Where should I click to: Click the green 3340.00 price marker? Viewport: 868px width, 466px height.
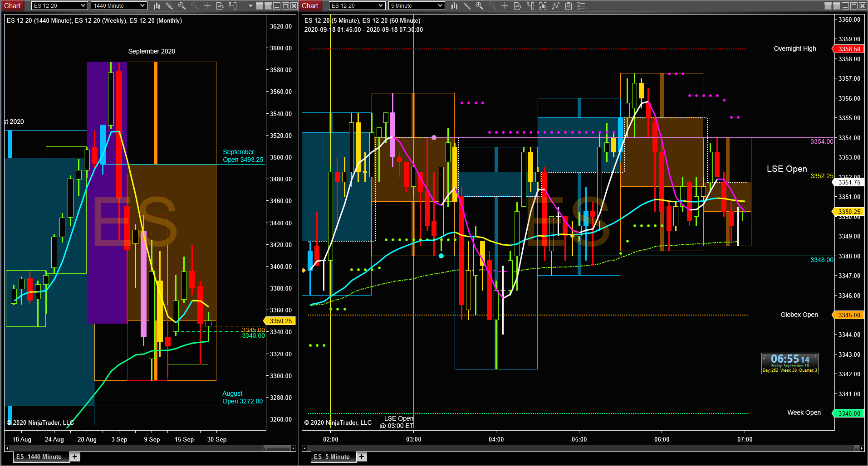click(x=848, y=413)
